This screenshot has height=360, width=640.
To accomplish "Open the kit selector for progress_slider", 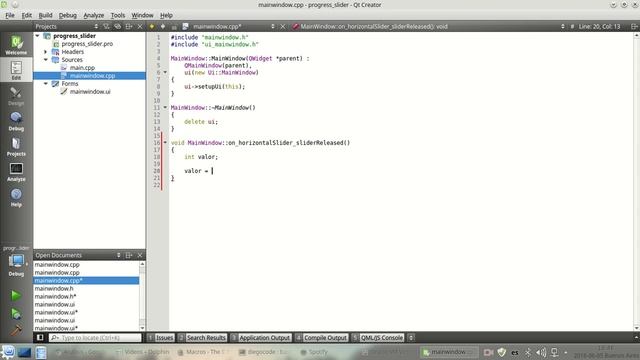I will tap(16, 262).
